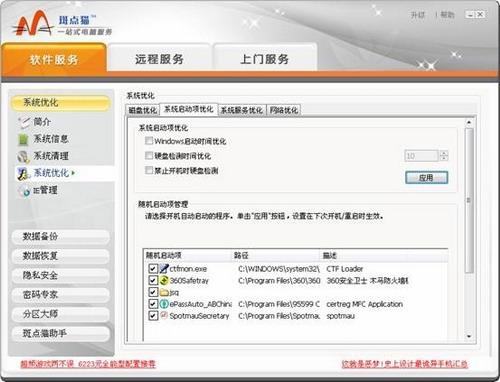Select path C:\Program Files\Spotmau cell
This screenshot has height=382, width=500.
pyautogui.click(x=279, y=316)
